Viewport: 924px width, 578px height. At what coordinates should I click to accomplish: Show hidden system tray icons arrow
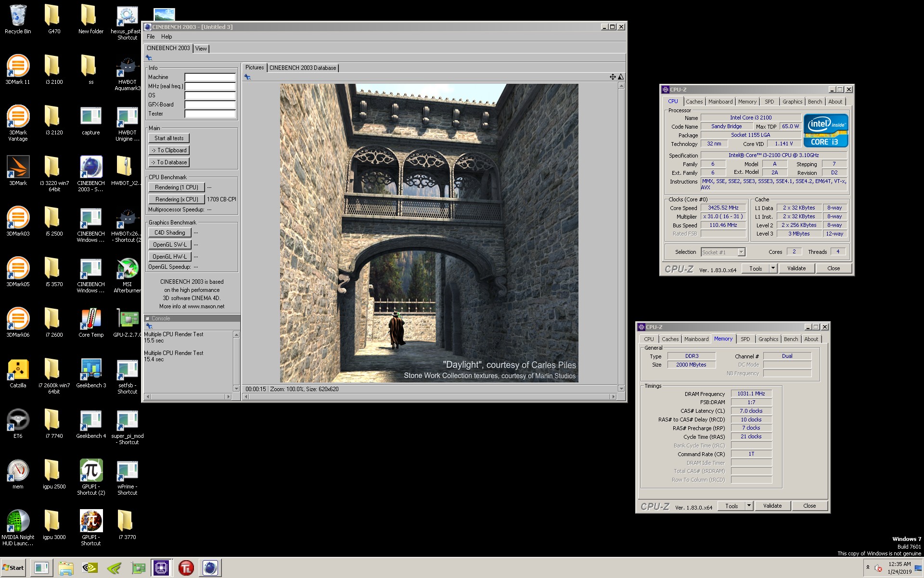[x=868, y=568]
